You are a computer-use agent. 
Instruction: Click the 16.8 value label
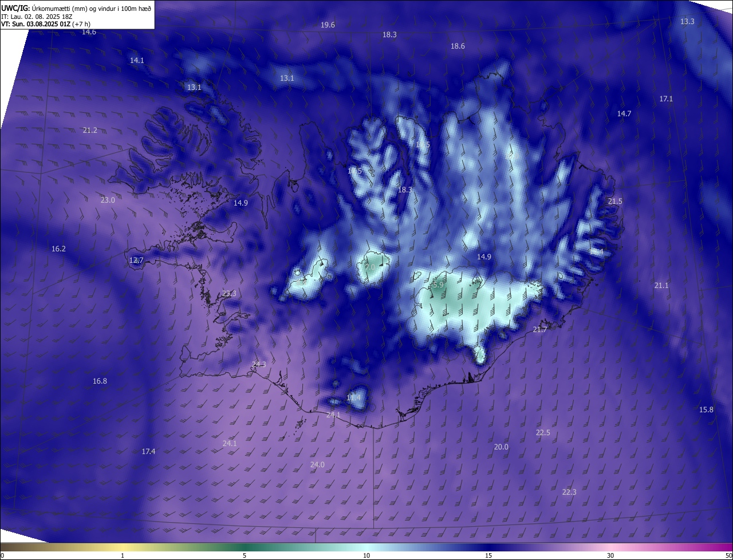tap(100, 381)
